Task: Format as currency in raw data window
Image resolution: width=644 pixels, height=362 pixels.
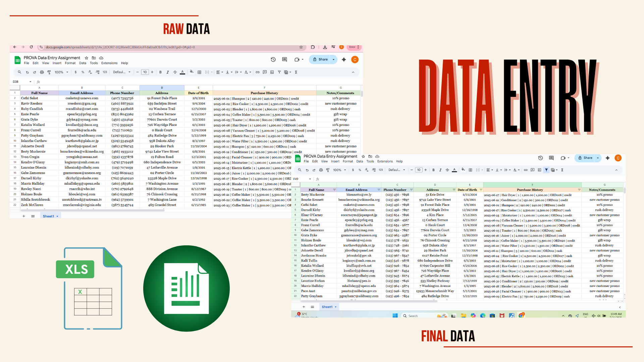Action: tap(75, 72)
